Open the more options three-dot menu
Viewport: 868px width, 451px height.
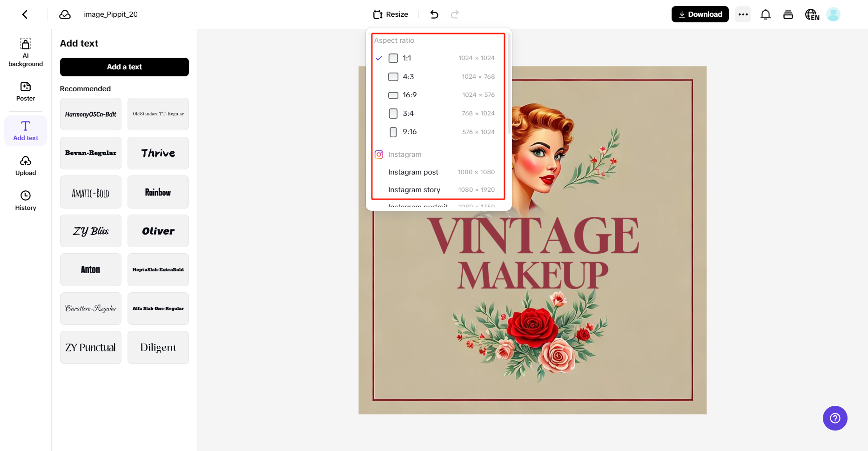(743, 14)
